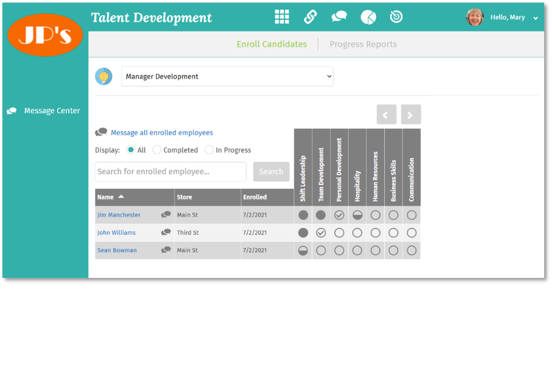
Task: Click Human Resources column header
Action: 375,167
